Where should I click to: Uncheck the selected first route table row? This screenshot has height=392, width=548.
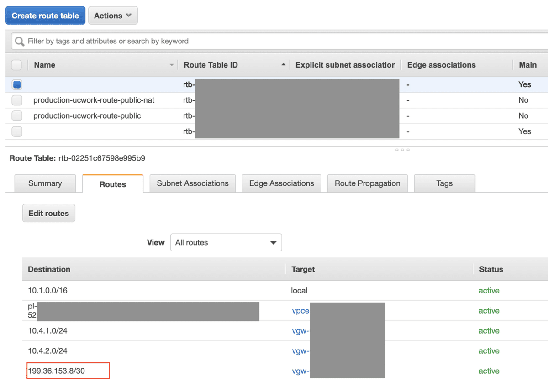(17, 84)
